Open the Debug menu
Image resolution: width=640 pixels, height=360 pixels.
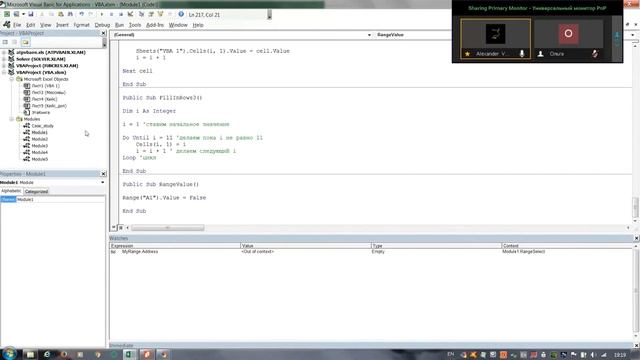(102, 25)
